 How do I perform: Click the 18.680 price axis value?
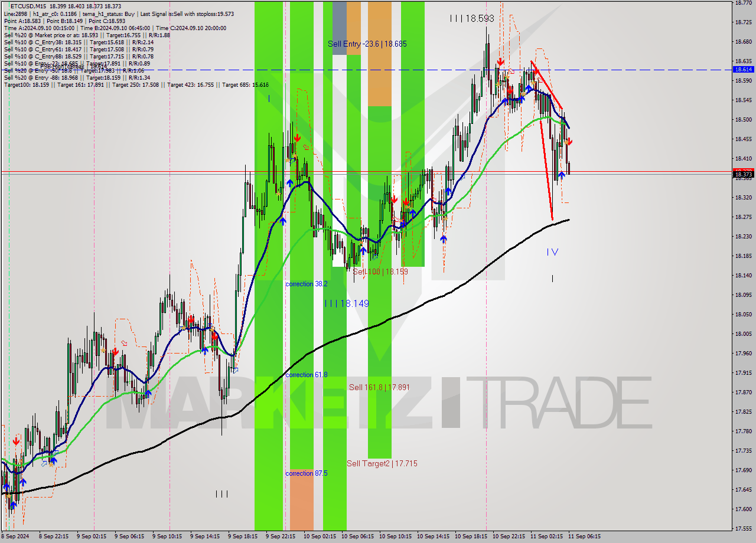coord(743,42)
